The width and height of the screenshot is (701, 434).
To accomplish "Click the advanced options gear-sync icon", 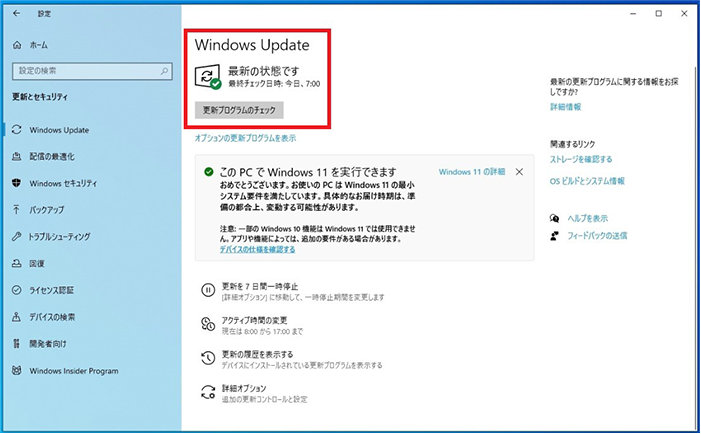I will coord(208,392).
